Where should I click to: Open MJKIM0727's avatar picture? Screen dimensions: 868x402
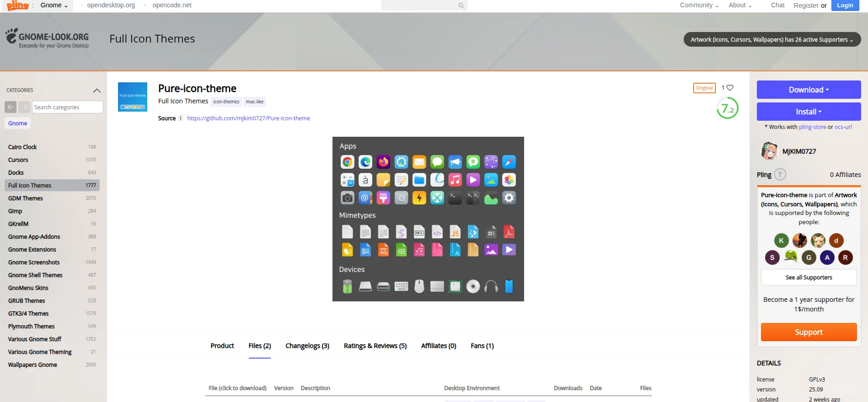click(x=769, y=151)
